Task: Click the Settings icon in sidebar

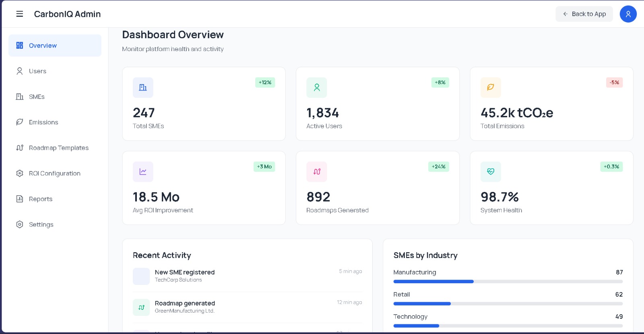Action: tap(19, 225)
